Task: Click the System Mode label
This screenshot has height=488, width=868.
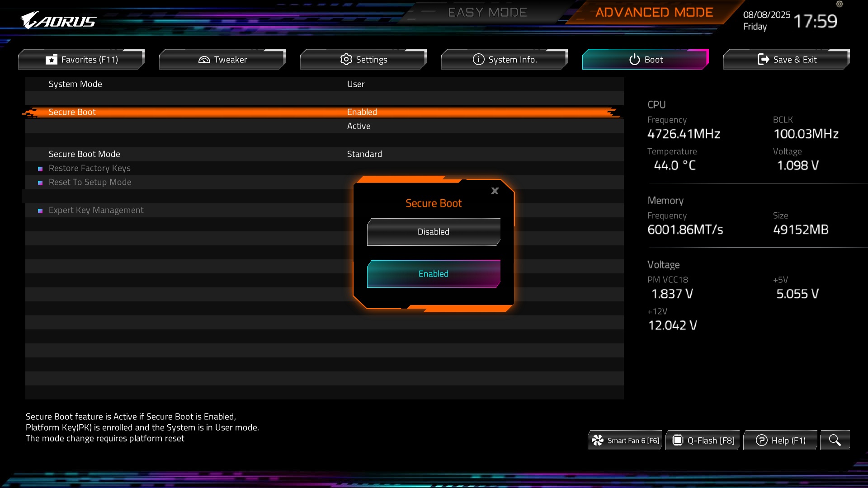Action: (x=75, y=84)
